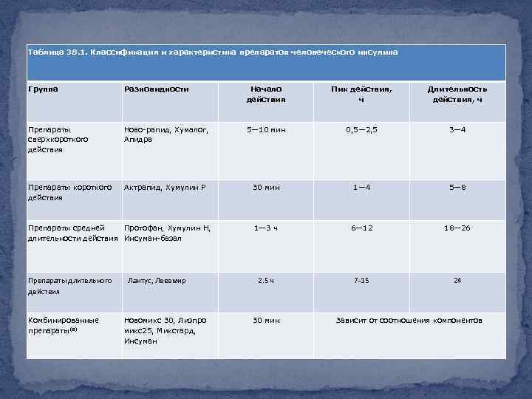Click the '6—12' peak value

[361, 228]
